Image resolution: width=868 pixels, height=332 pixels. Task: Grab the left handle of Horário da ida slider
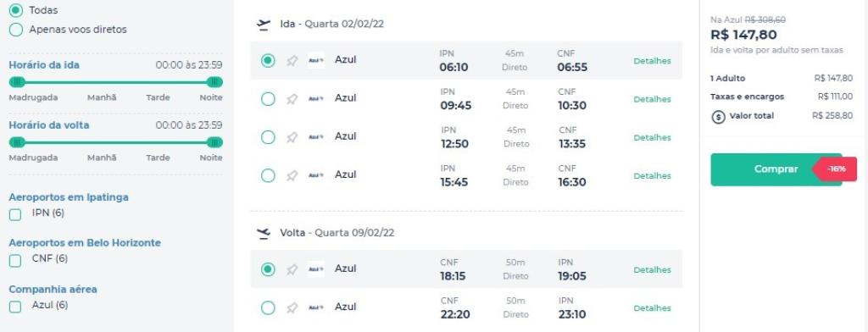pos(17,82)
